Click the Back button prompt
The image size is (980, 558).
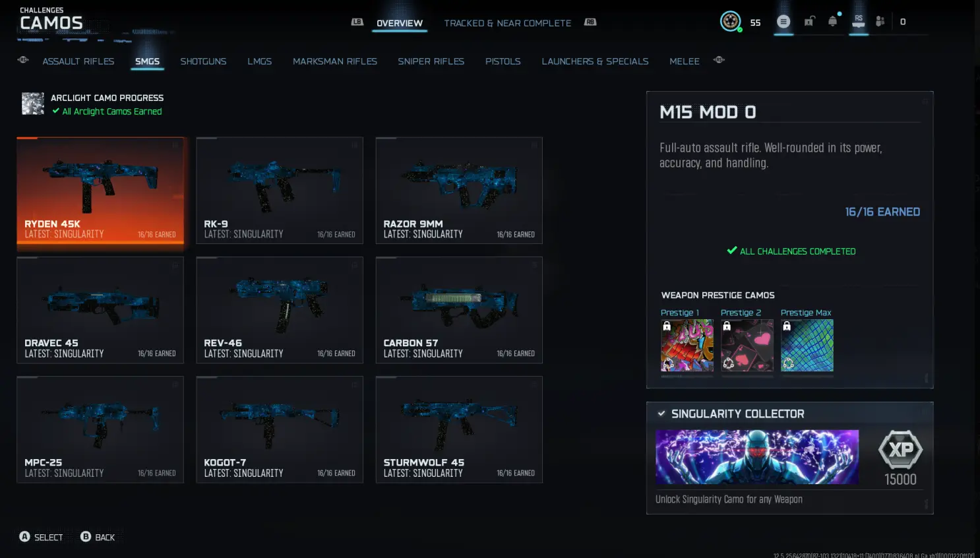[98, 537]
